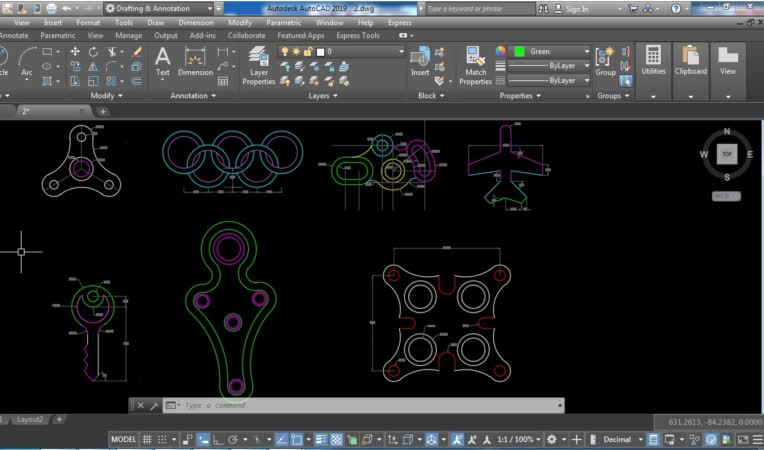Add a new drawing tab with plus
This screenshot has width=764, height=450.
pos(103,112)
